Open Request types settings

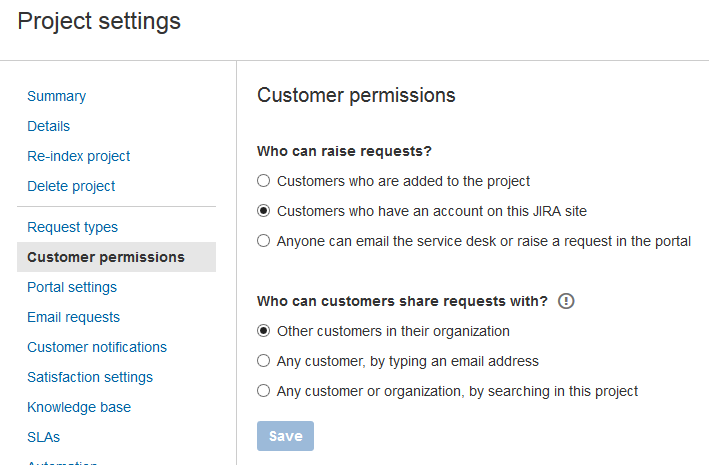72,227
